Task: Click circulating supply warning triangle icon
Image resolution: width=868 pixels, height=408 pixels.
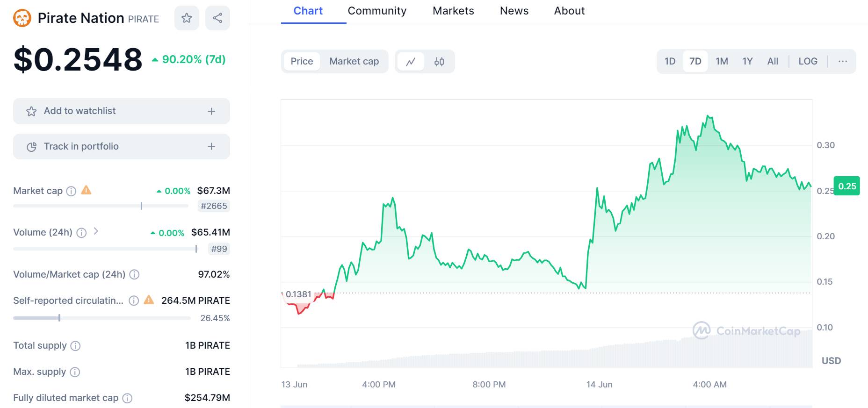Action: [149, 300]
